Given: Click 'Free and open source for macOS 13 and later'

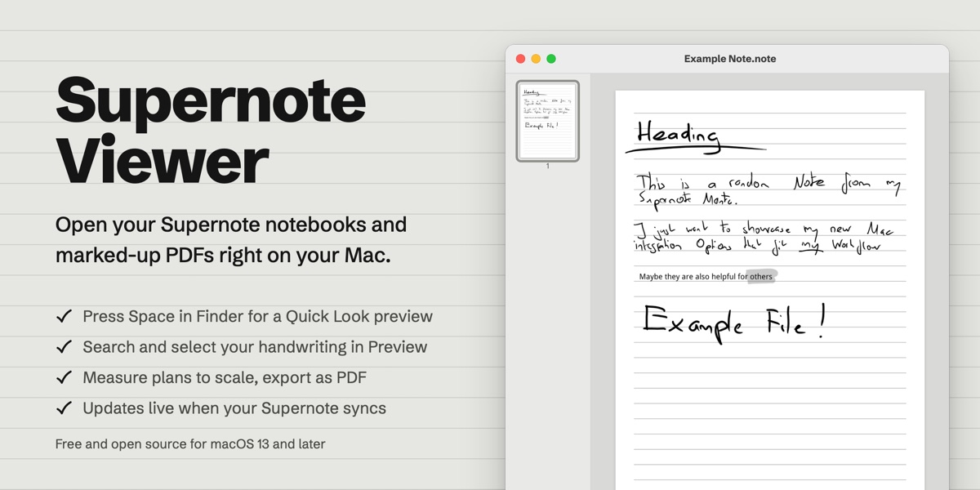Looking at the screenshot, I should (x=190, y=444).
